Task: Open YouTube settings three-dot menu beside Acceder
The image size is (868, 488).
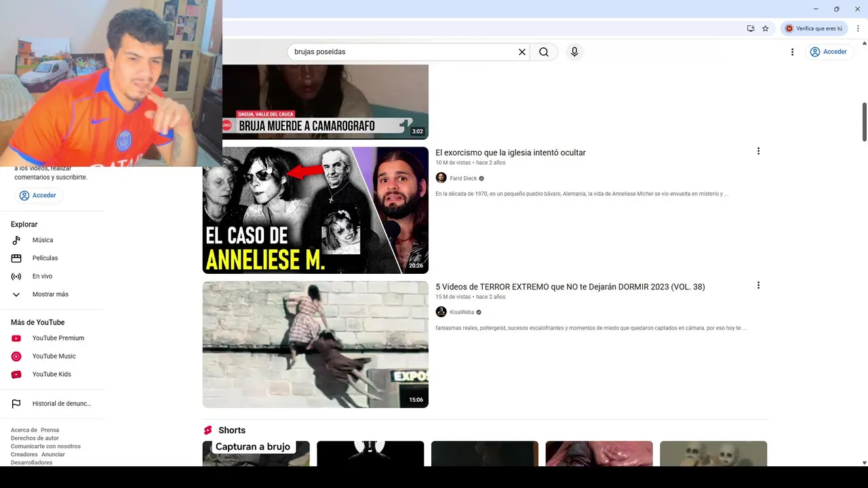Action: coord(792,52)
